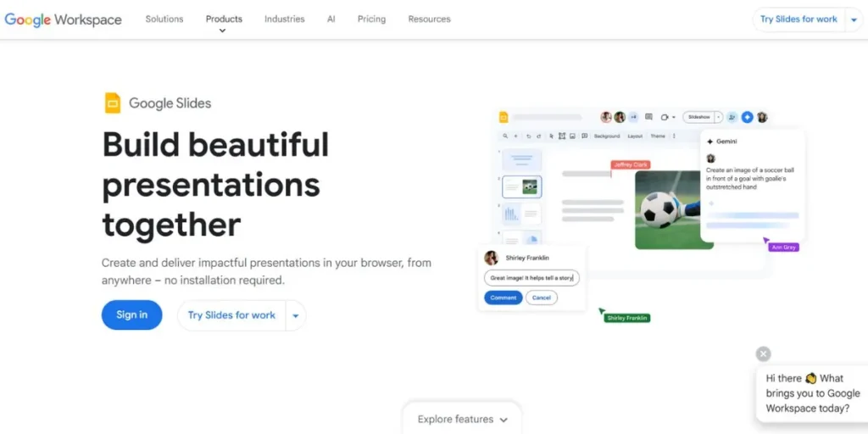Click the yellow Google Slides logo icon
868x434 pixels.
coord(113,103)
